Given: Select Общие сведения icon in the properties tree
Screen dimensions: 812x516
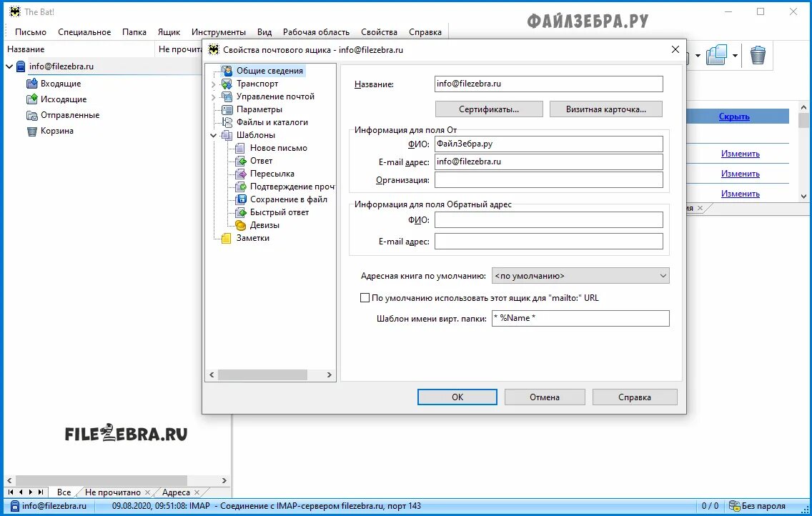Looking at the screenshot, I should 227,70.
